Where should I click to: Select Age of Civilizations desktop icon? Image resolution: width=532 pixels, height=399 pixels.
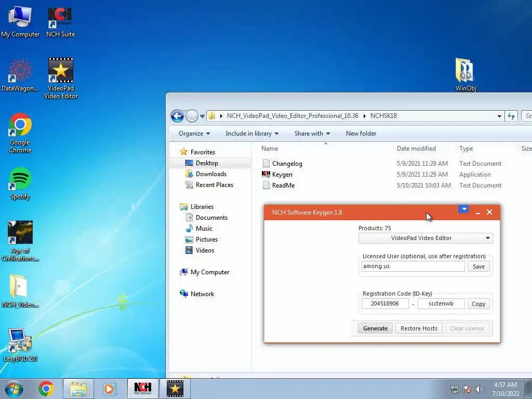[20, 241]
